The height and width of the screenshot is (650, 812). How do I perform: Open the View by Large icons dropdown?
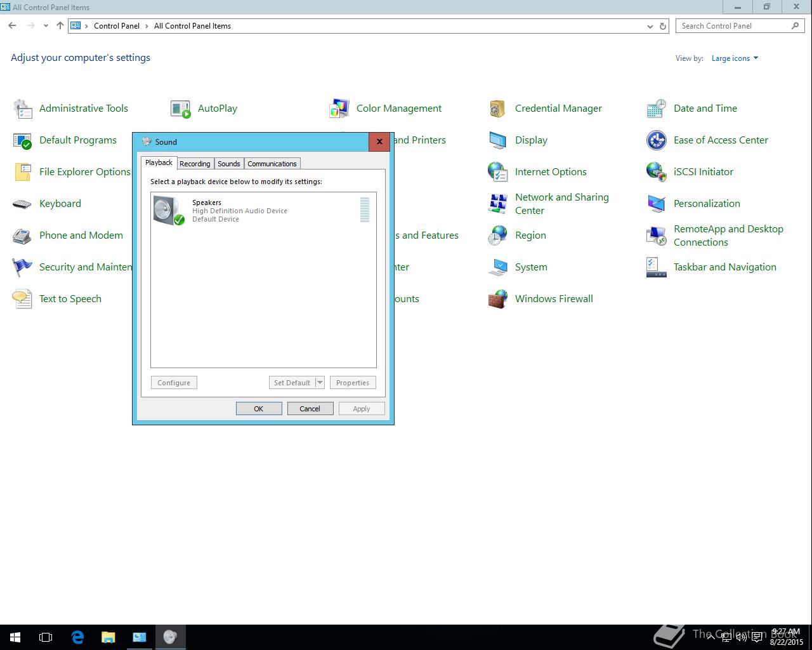tap(735, 58)
